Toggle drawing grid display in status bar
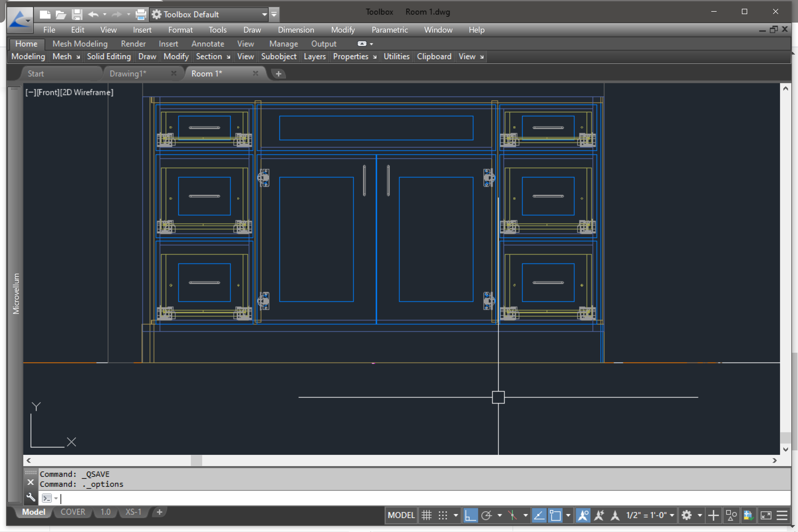Image resolution: width=798 pixels, height=532 pixels. pos(426,516)
